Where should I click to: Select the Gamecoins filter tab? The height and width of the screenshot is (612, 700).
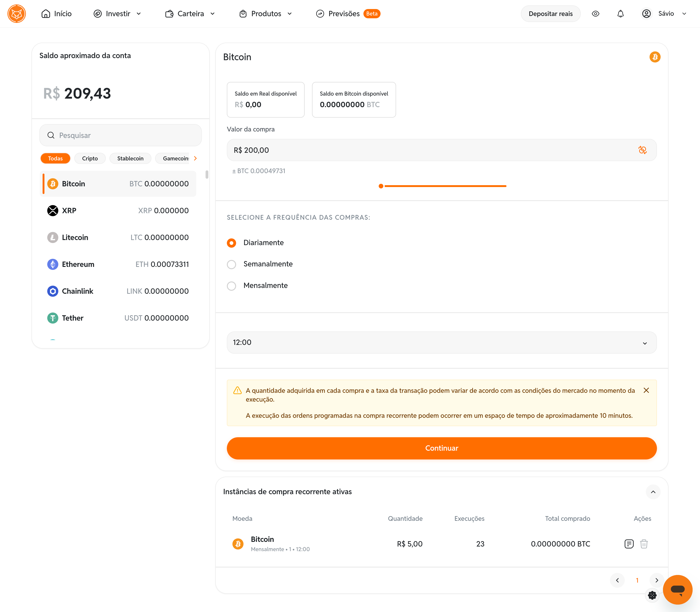click(x=173, y=159)
